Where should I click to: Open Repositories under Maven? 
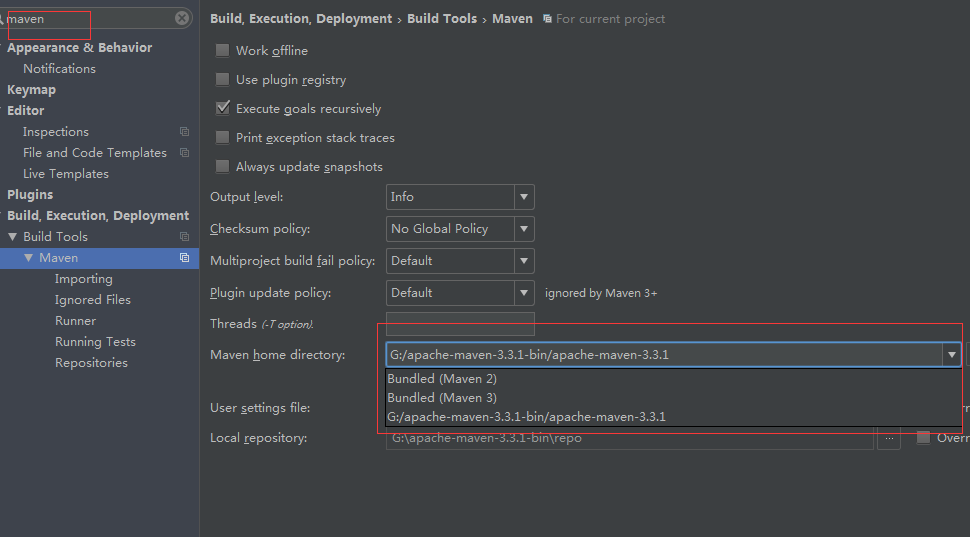[x=91, y=363]
